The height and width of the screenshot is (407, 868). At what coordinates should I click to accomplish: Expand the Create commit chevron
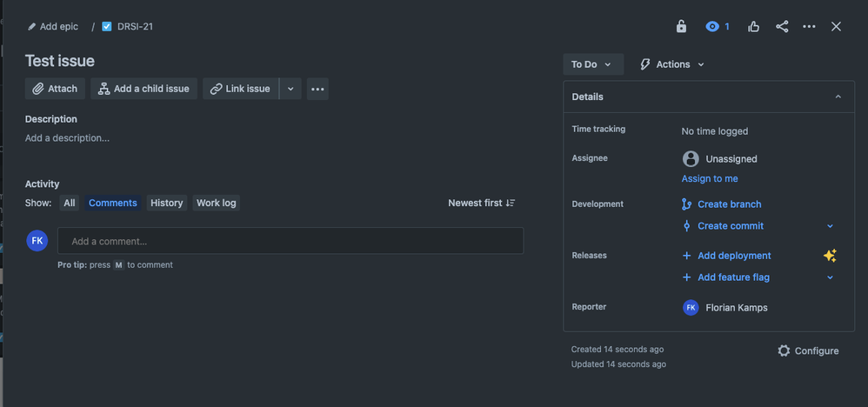point(831,226)
